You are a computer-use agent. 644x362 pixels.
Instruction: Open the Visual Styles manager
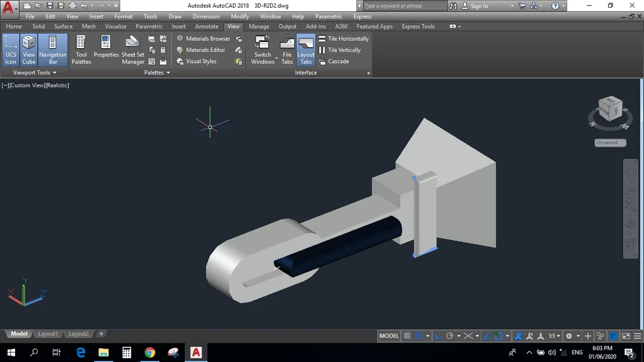(196, 61)
